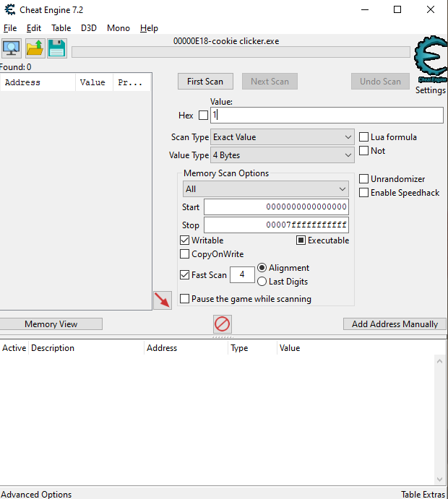Enable the Speedhack checkbox
Image resolution: width=448 pixels, height=499 pixels.
[364, 193]
